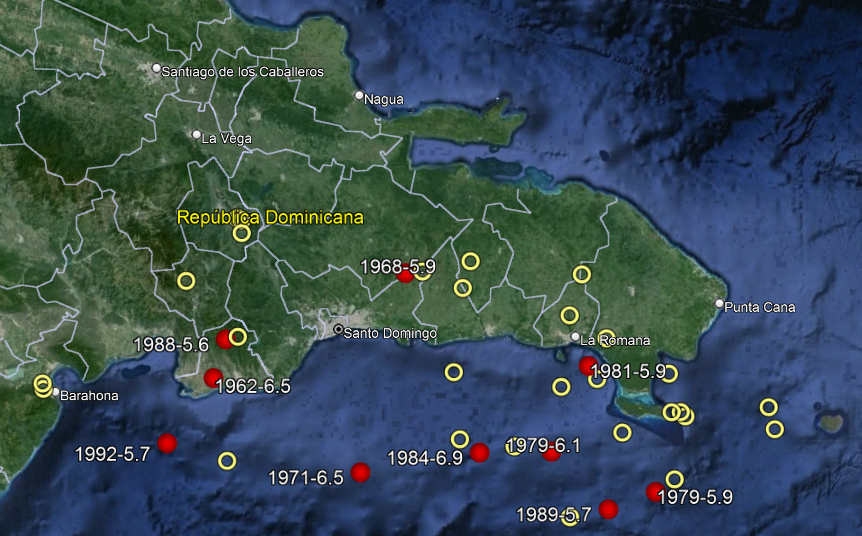The height and width of the screenshot is (536, 862).
Task: Click the red dot labeled 1962-6.5
Action: click(213, 378)
